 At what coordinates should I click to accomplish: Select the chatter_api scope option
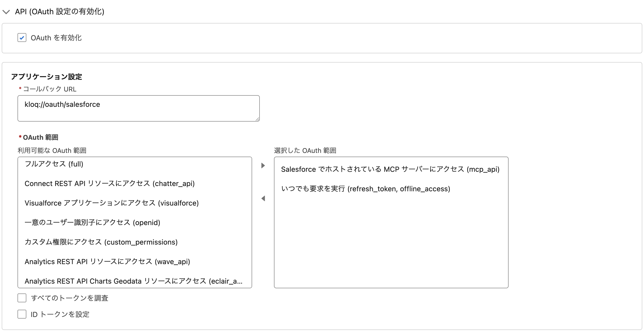pos(135,183)
